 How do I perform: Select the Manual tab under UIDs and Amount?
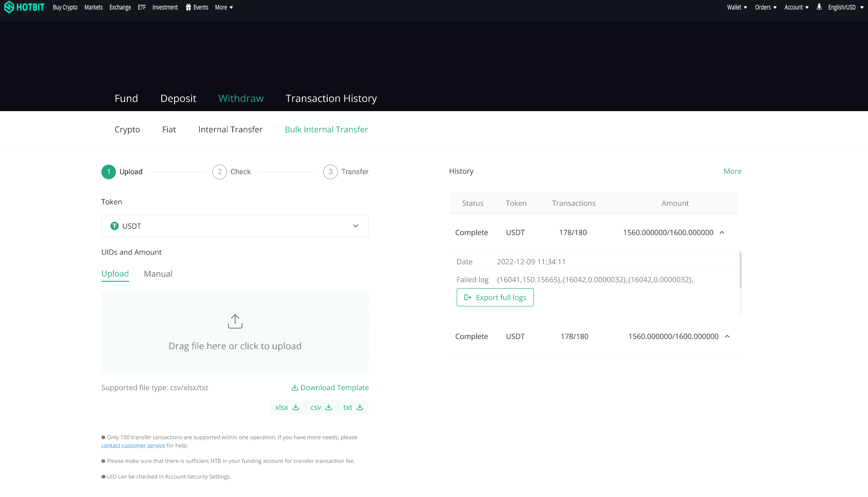158,273
